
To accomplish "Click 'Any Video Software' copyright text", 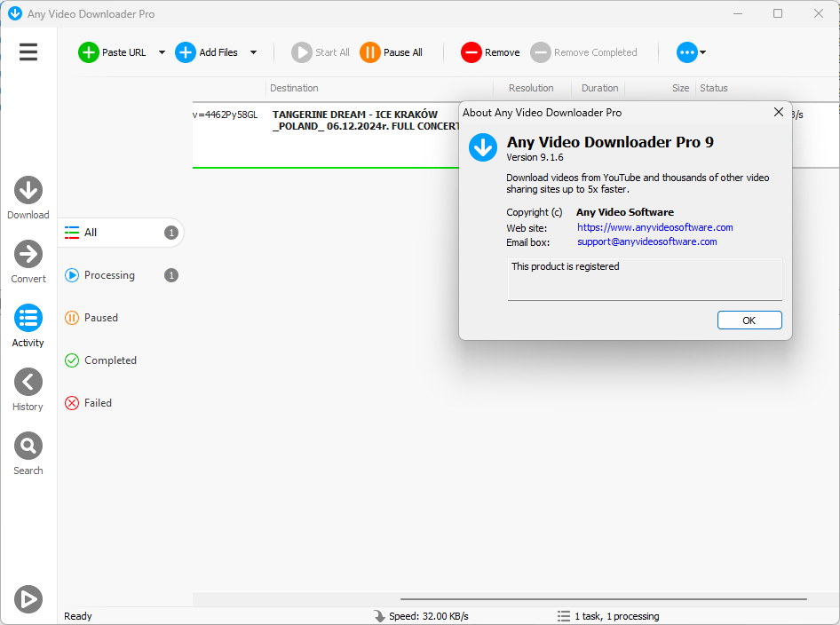I will (624, 212).
